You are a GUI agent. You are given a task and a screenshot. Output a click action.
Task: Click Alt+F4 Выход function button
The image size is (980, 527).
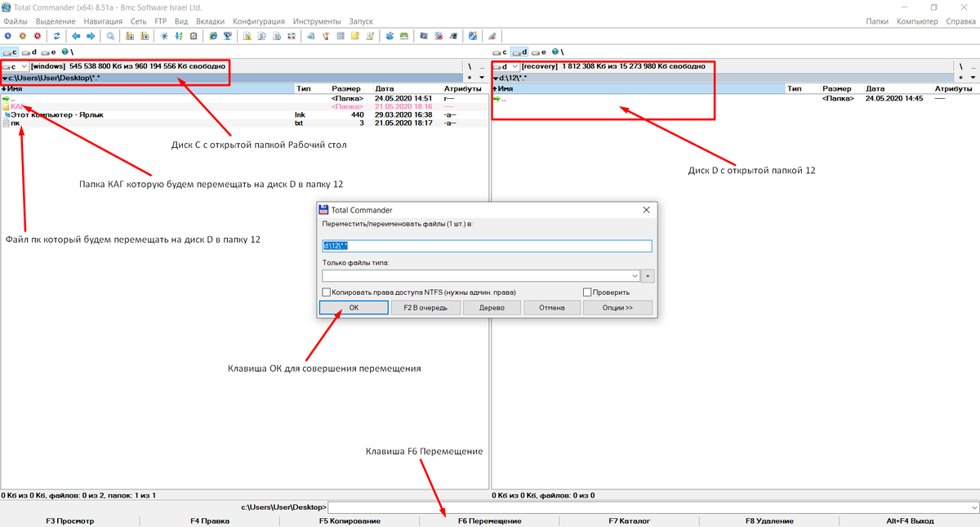909,520
